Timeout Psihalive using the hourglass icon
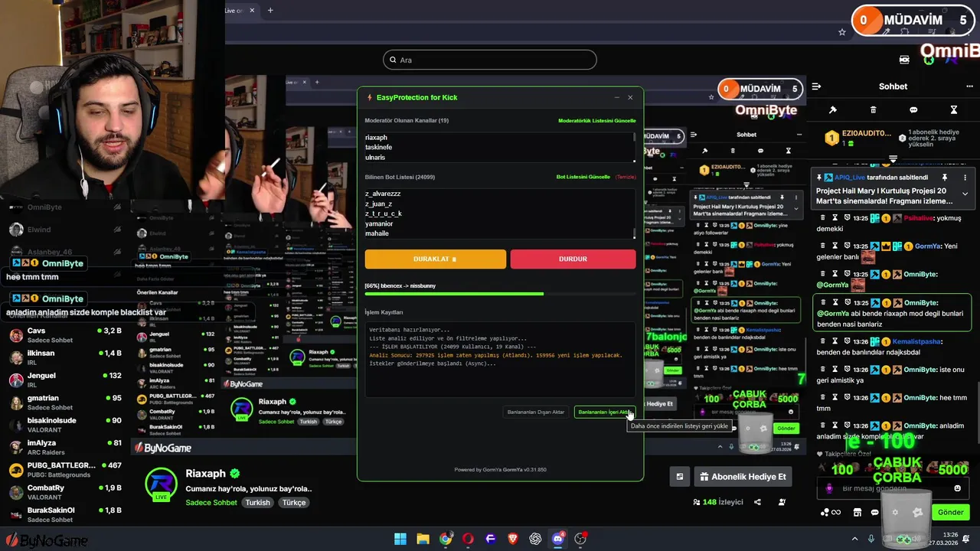The image size is (980, 551). pyautogui.click(x=835, y=217)
